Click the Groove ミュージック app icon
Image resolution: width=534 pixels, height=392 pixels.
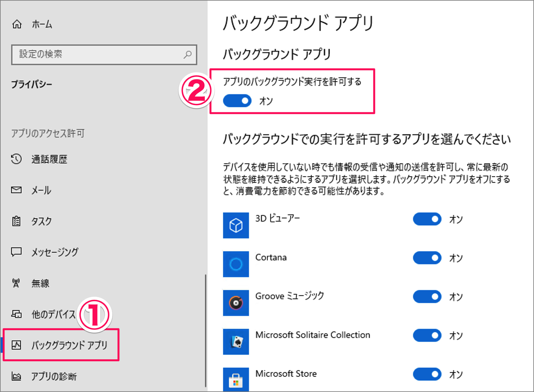click(x=236, y=303)
